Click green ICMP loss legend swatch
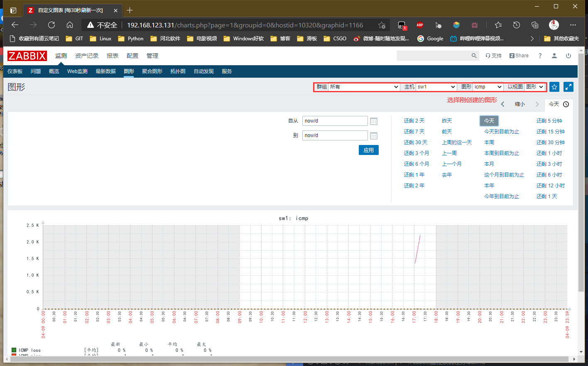588x366 pixels. click(x=14, y=350)
